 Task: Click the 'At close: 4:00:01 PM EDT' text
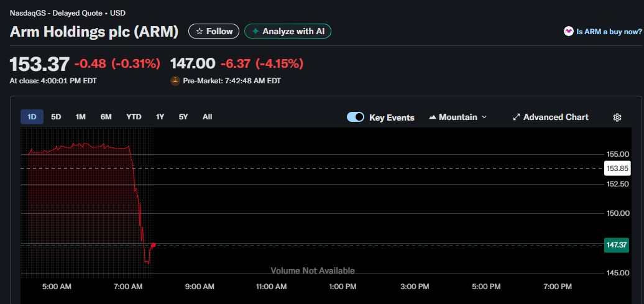[53, 81]
